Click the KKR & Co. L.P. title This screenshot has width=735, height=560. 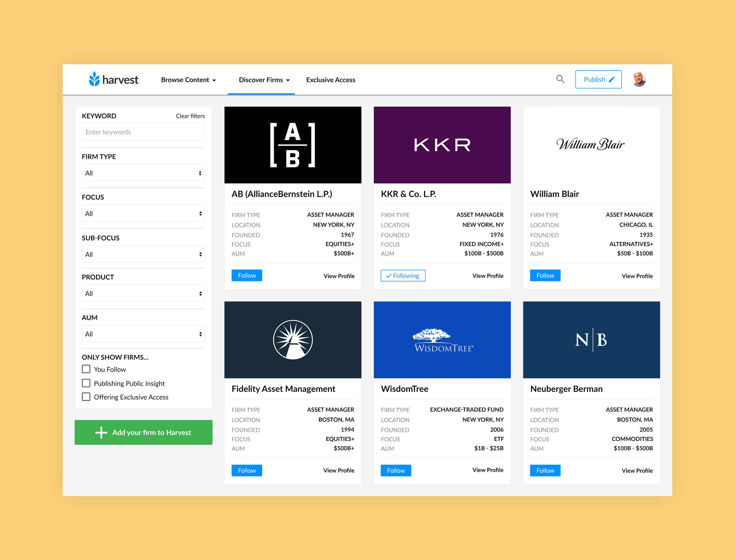409,194
